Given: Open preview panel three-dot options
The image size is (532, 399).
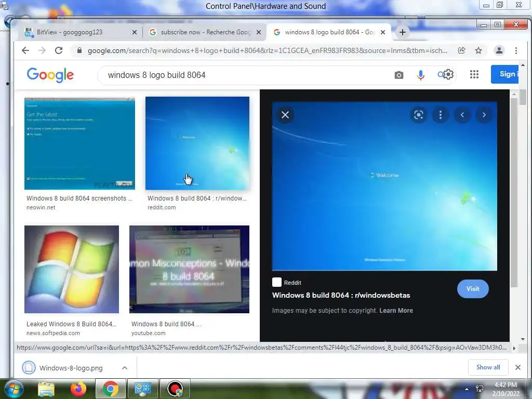Looking at the screenshot, I should tap(441, 115).
